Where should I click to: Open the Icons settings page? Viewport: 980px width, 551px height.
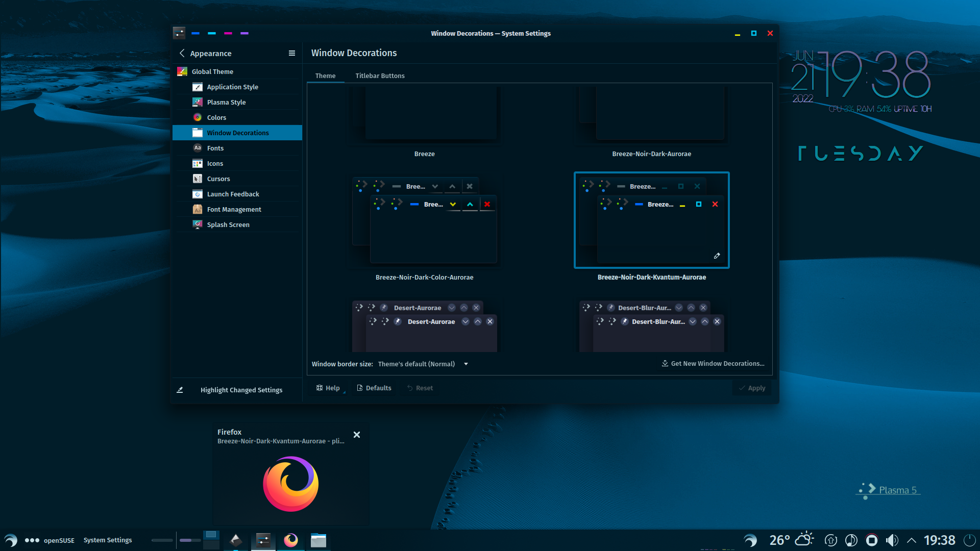[237, 163]
